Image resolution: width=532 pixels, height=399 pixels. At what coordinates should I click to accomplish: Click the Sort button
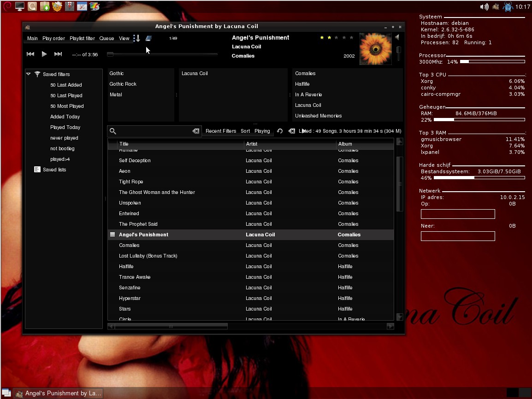245,131
